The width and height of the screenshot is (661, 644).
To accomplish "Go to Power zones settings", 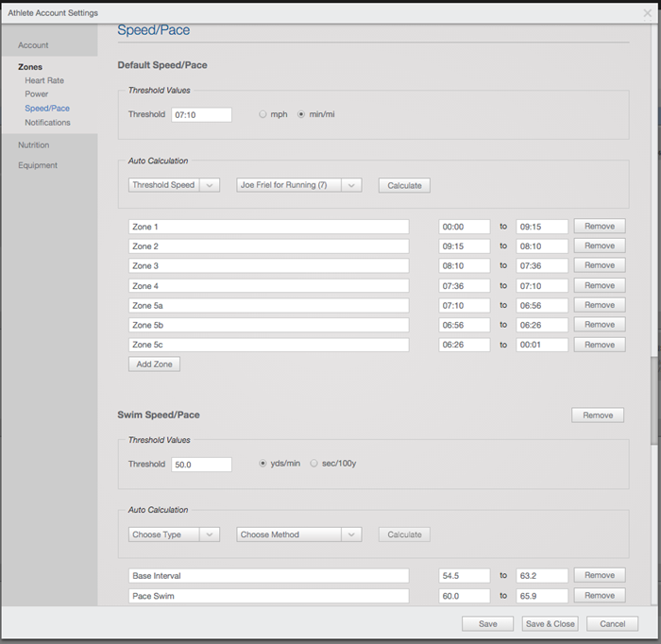I will click(x=37, y=94).
